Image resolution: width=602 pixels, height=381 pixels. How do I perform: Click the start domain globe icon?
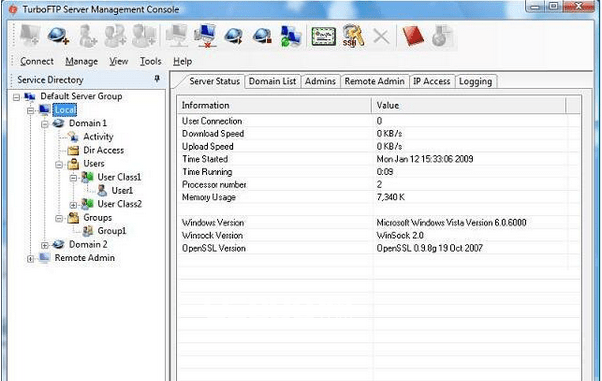(234, 37)
